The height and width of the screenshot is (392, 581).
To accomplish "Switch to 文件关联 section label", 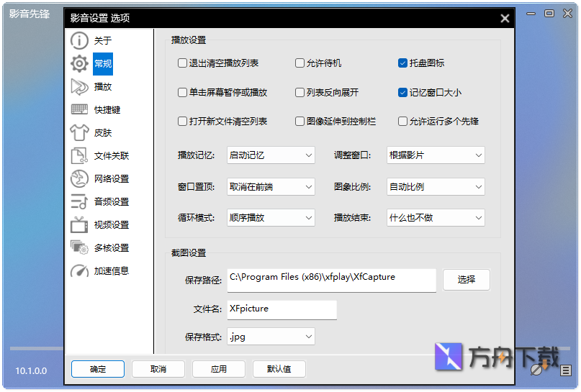I will (111, 155).
